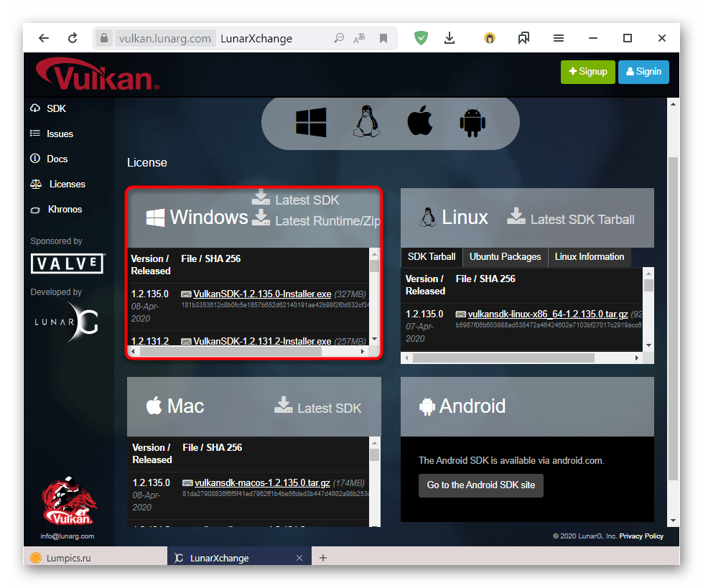Screen dimensions: 703x588
Task: Switch to the SDK Tarball tab
Action: click(x=432, y=257)
